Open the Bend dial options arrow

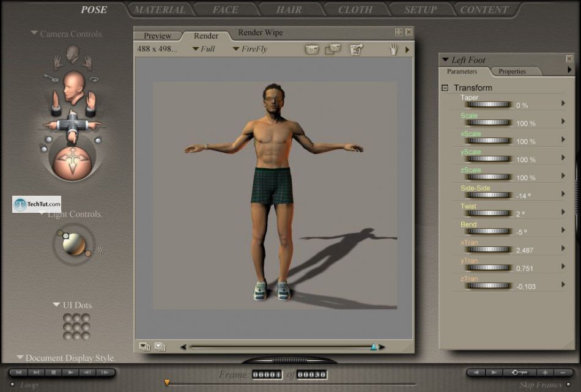pyautogui.click(x=563, y=230)
